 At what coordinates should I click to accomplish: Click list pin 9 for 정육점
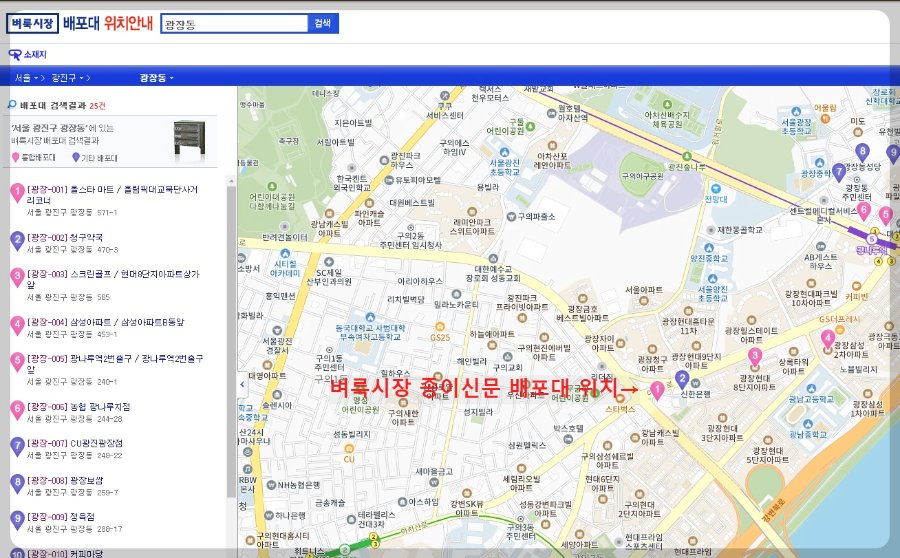tap(17, 520)
